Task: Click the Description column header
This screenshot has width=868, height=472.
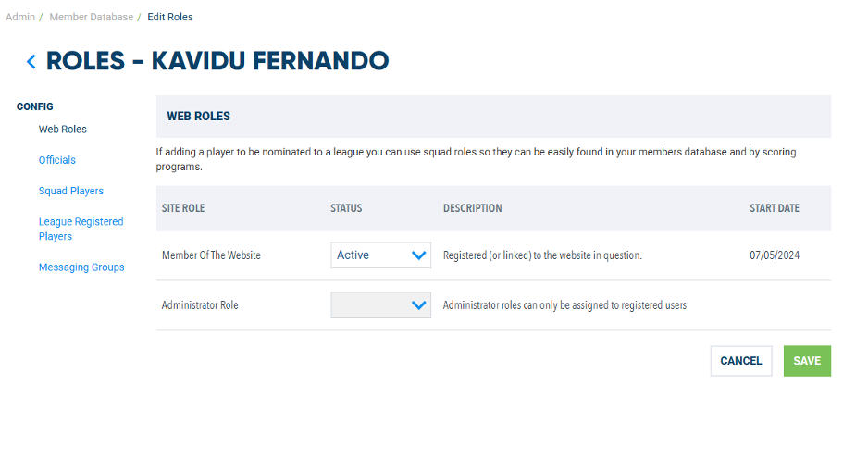Action: [473, 208]
